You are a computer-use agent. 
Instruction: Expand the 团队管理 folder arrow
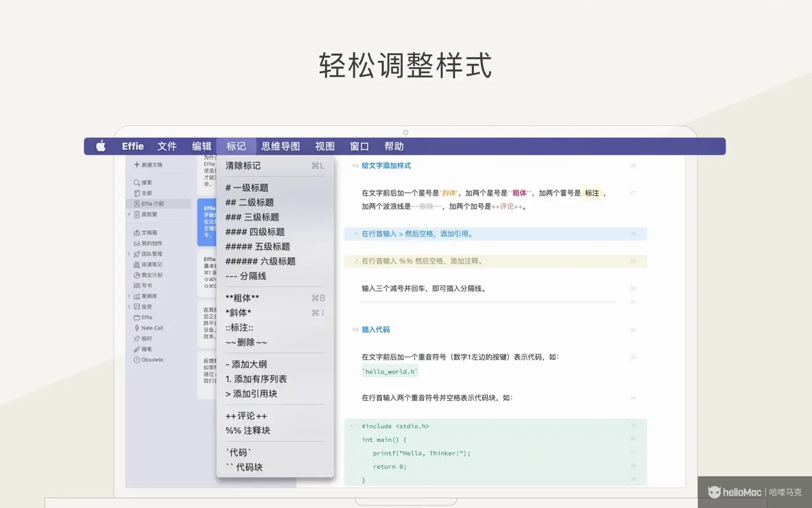[x=129, y=254]
